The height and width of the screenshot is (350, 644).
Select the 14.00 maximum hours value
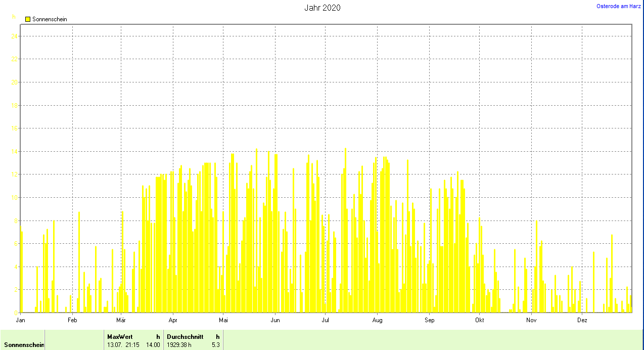(153, 345)
